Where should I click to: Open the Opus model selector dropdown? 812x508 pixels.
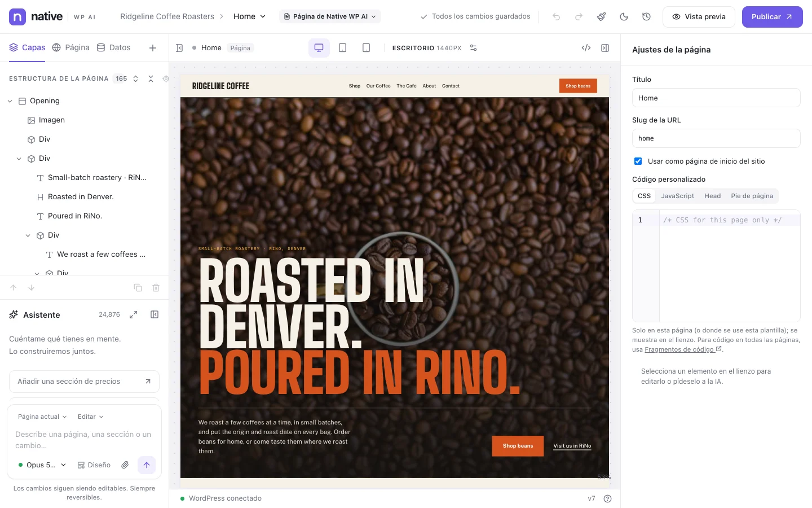point(42,465)
